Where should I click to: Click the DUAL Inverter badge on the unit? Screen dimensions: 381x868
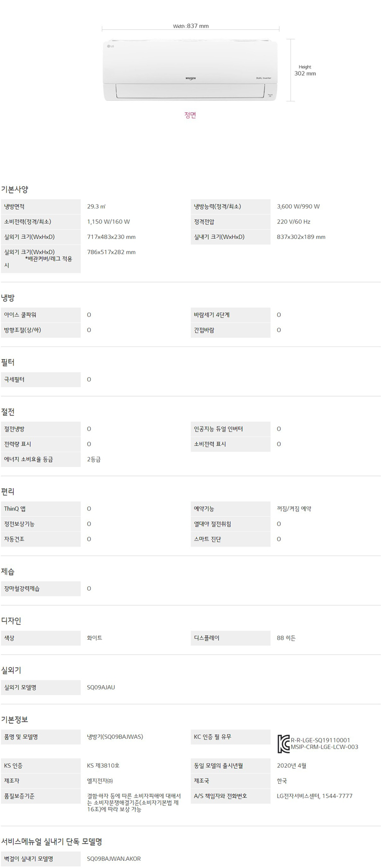[264, 77]
